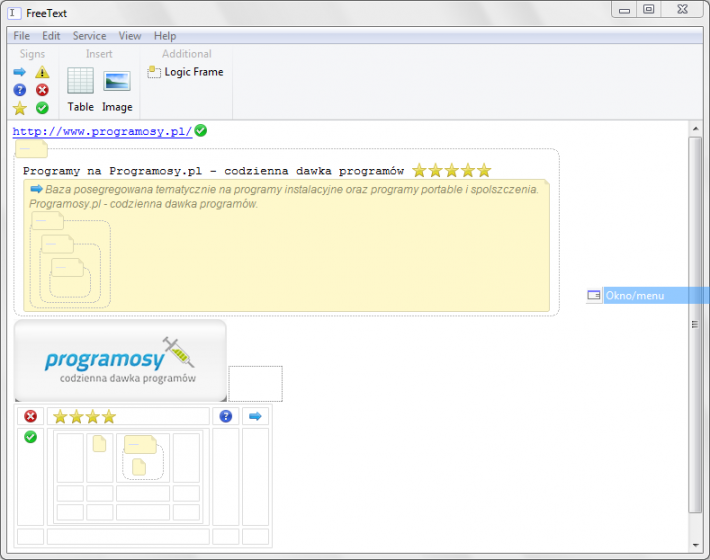Click the Image insert button
This screenshot has width=710, height=560.
click(117, 89)
